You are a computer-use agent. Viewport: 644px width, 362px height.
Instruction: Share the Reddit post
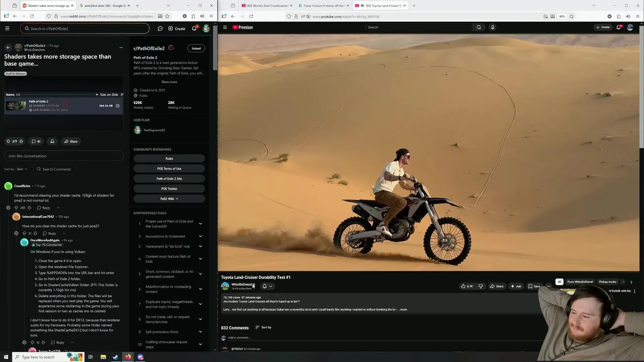(70, 141)
